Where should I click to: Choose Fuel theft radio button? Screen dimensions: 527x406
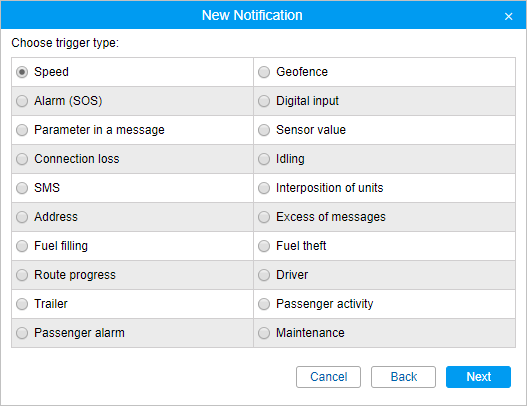click(264, 246)
